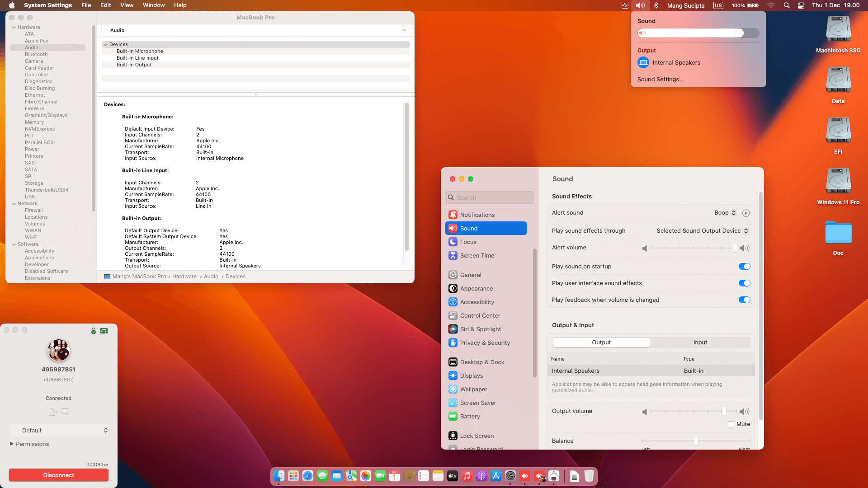Viewport: 868px width, 488px height.
Task: Collapse the Hardware tree in System Information
Action: point(14,28)
